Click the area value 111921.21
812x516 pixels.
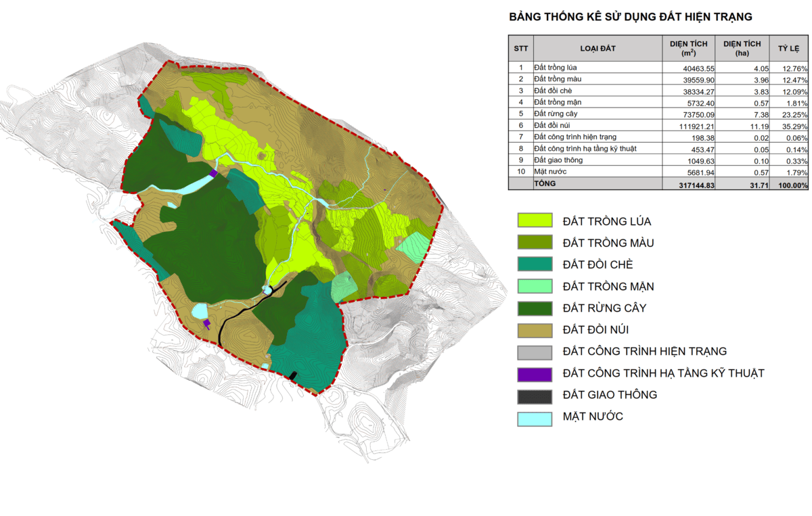(695, 126)
